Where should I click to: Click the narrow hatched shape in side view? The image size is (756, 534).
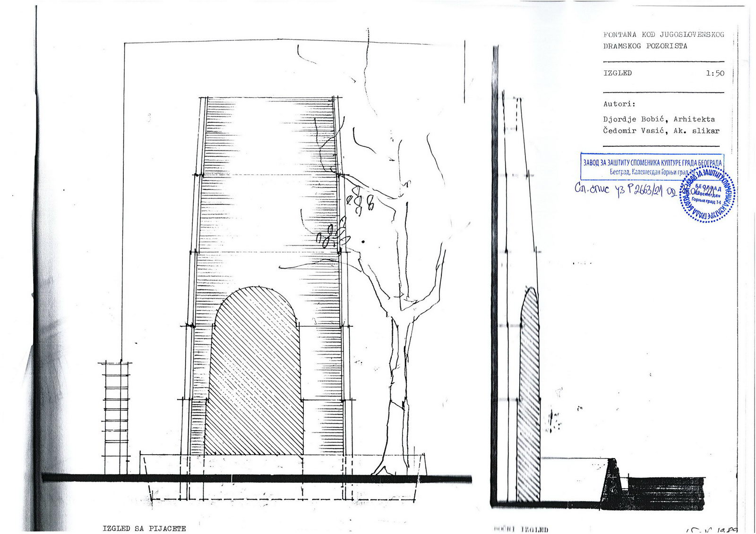coord(529,397)
